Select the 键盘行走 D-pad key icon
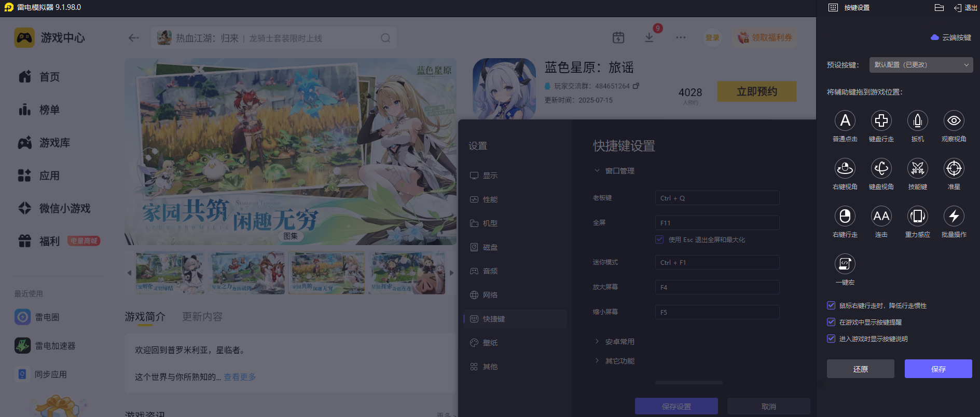This screenshot has height=417, width=980. [x=881, y=120]
